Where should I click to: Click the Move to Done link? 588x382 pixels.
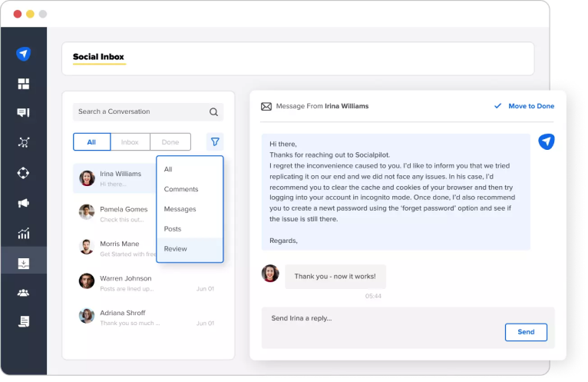pos(531,106)
